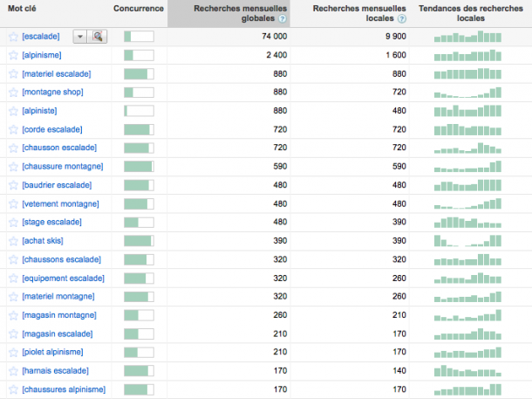The height and width of the screenshot is (399, 532).
Task: Toggle star for [equipement escalade]
Action: pos(13,279)
